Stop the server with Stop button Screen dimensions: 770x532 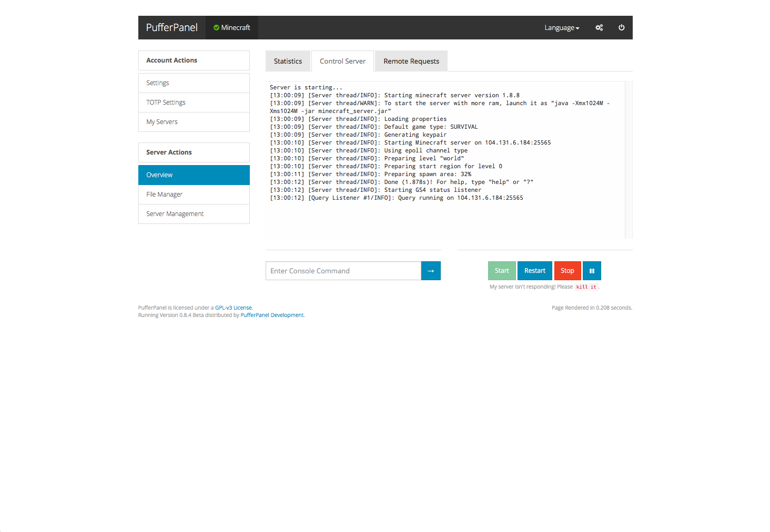tap(567, 271)
